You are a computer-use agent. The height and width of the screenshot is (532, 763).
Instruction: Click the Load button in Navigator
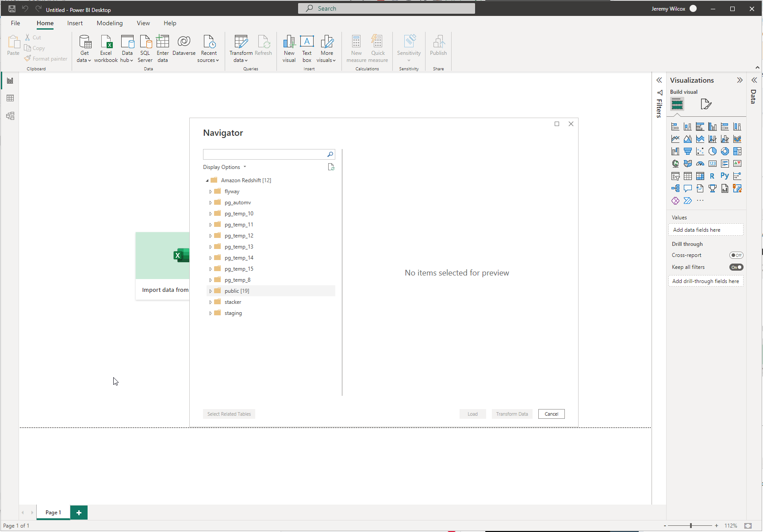point(473,414)
